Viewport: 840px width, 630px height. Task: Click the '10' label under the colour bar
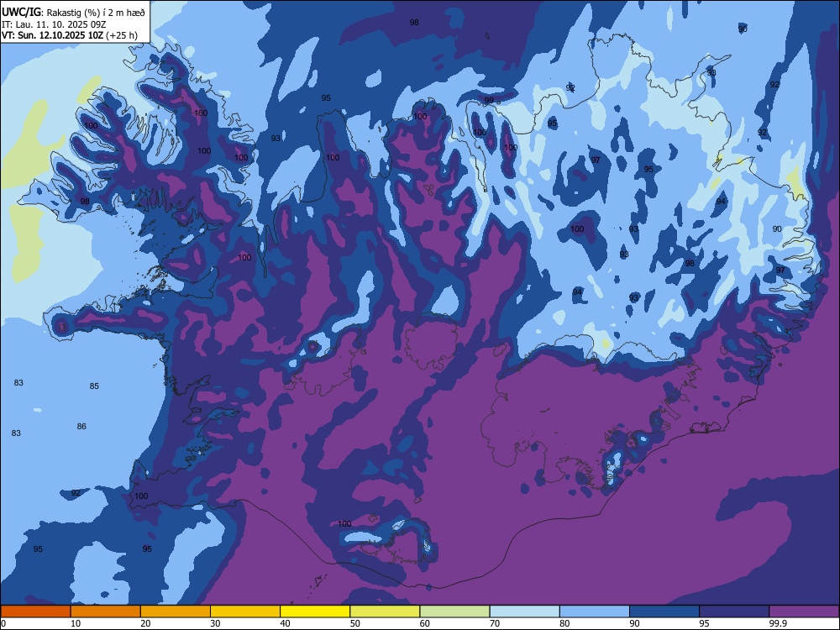point(76,623)
